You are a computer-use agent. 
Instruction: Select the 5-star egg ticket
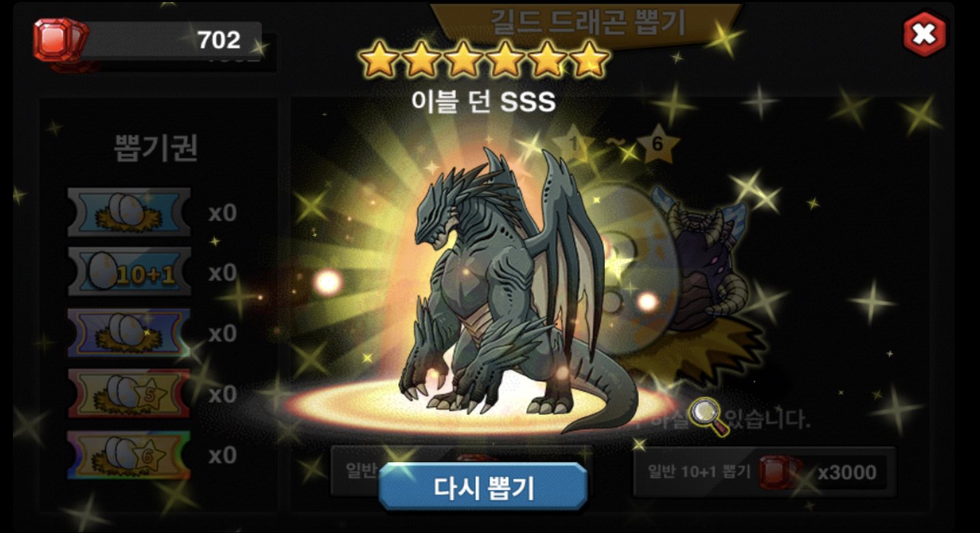pyautogui.click(x=129, y=394)
